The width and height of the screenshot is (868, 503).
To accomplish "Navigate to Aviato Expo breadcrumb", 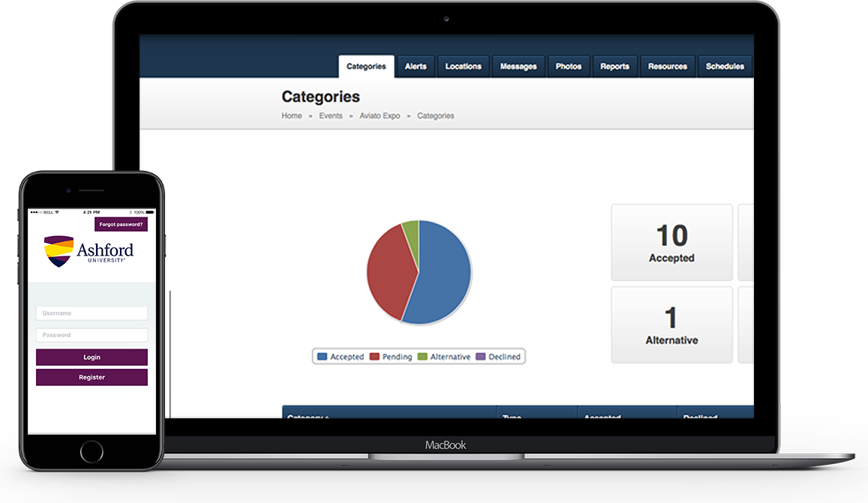I will pos(380,116).
